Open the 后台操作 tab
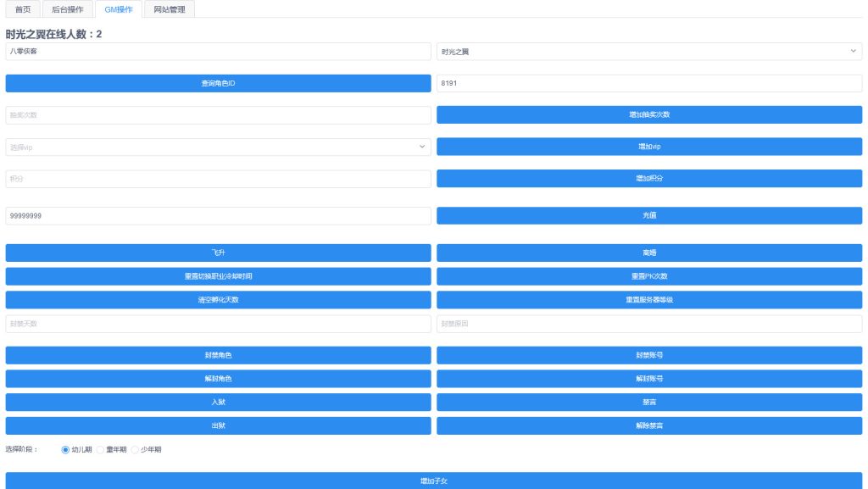868x489 pixels. (x=68, y=9)
